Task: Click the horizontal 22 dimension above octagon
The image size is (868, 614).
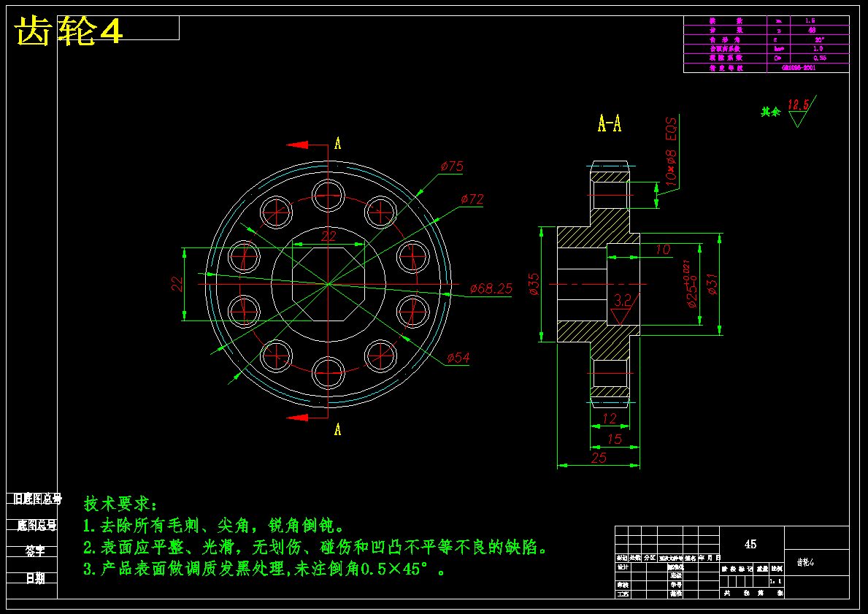Action: (329, 237)
